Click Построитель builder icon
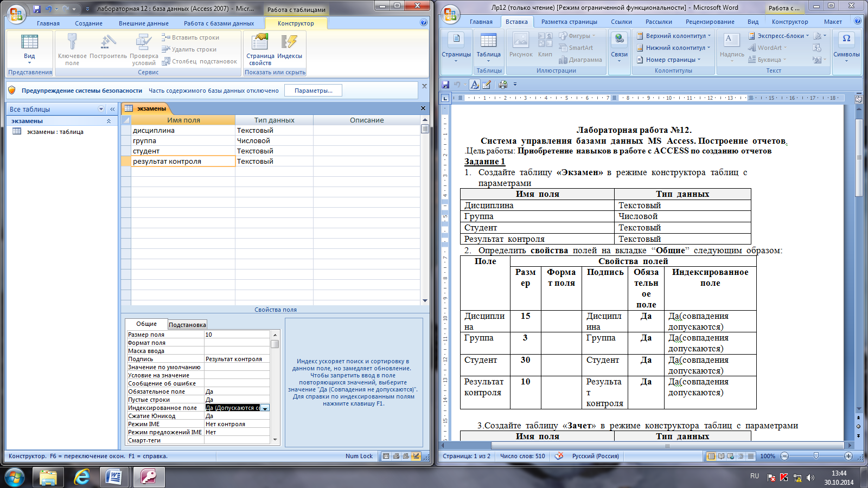This screenshot has width=868, height=488. [x=108, y=47]
